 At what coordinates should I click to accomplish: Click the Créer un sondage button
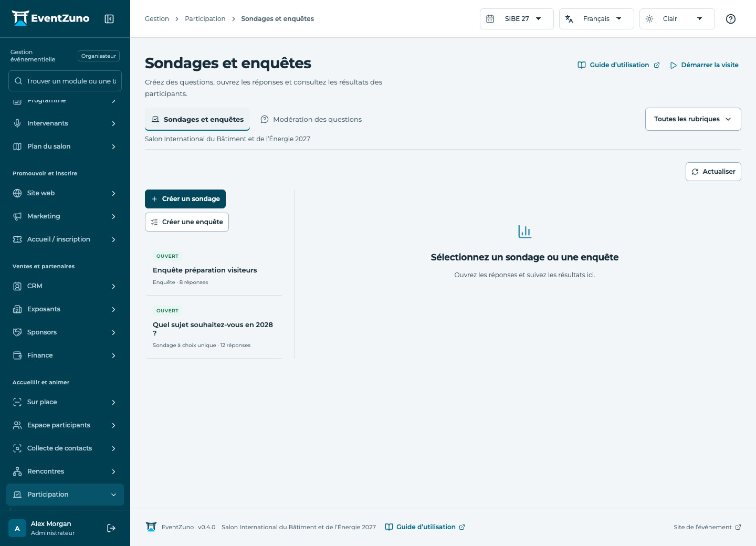[x=185, y=199]
